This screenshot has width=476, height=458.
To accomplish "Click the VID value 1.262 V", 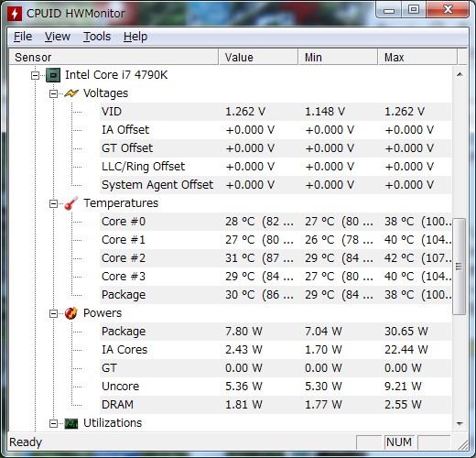I will 245,112.
